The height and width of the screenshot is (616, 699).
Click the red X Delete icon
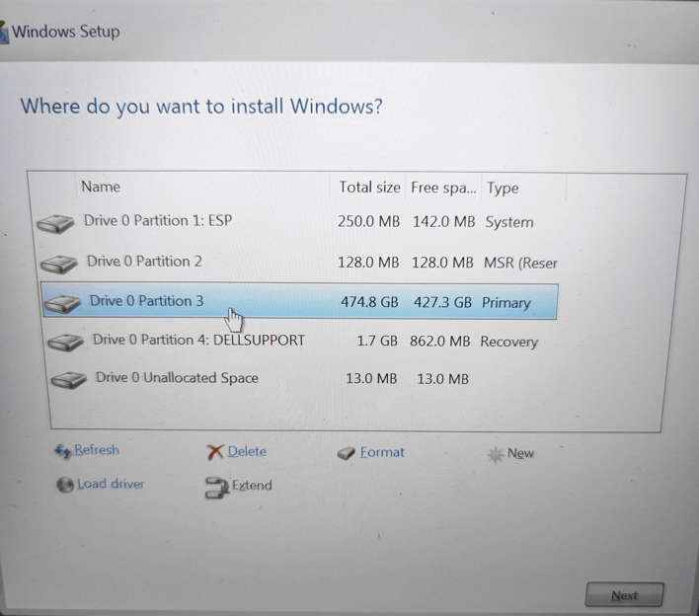[215, 452]
